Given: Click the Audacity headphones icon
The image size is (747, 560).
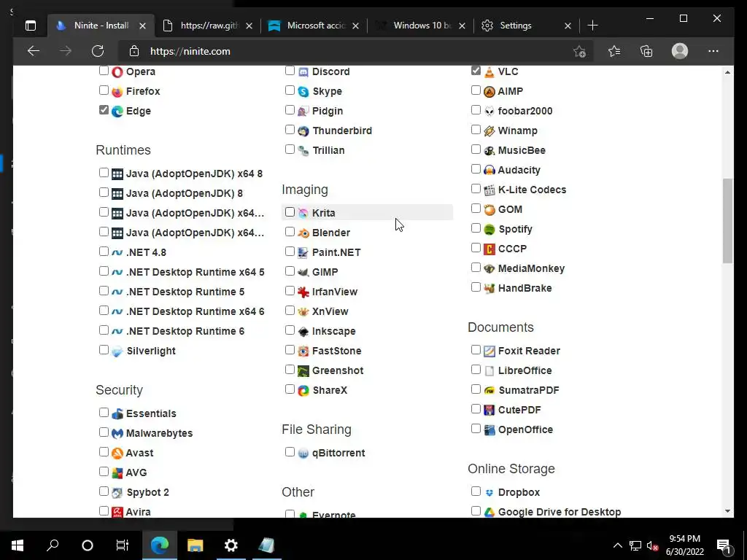Looking at the screenshot, I should coord(489,170).
